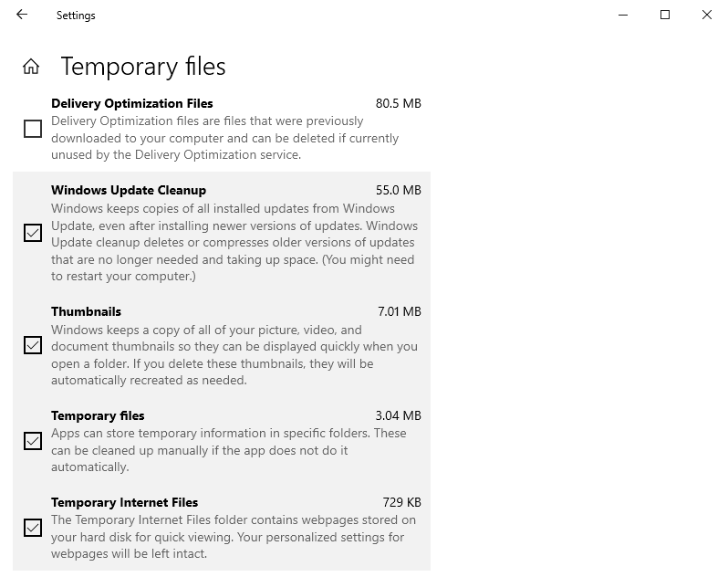Image resolution: width=728 pixels, height=577 pixels.
Task: Maximize the Settings window
Action: (665, 15)
